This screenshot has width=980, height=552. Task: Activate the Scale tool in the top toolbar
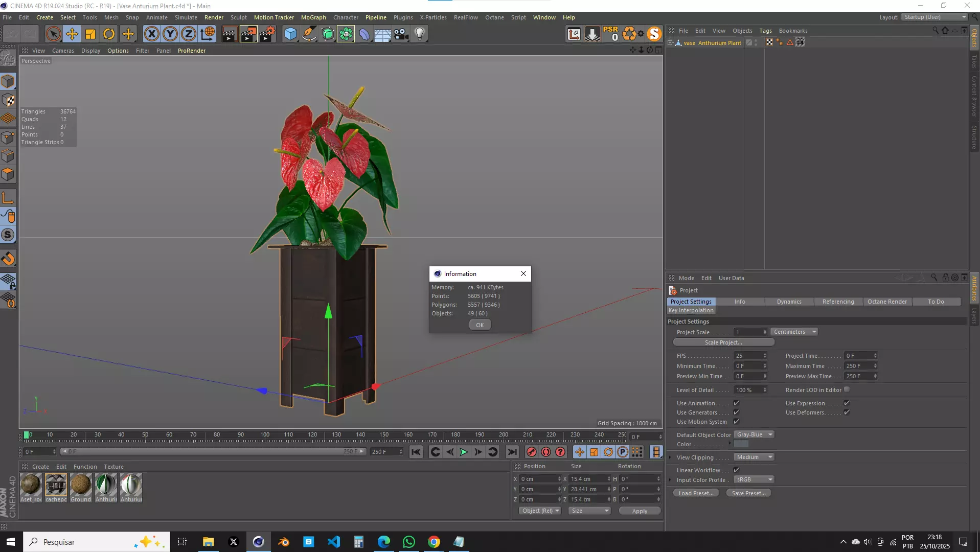(90, 34)
